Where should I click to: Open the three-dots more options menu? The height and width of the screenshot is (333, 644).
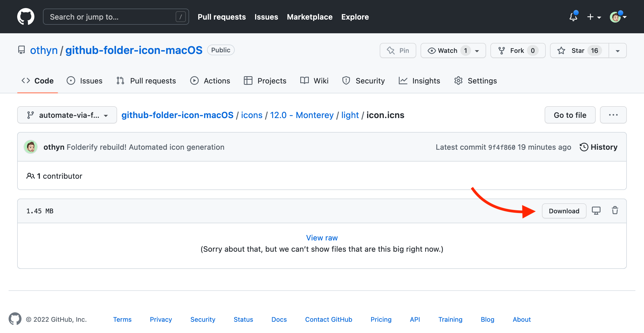tap(613, 115)
